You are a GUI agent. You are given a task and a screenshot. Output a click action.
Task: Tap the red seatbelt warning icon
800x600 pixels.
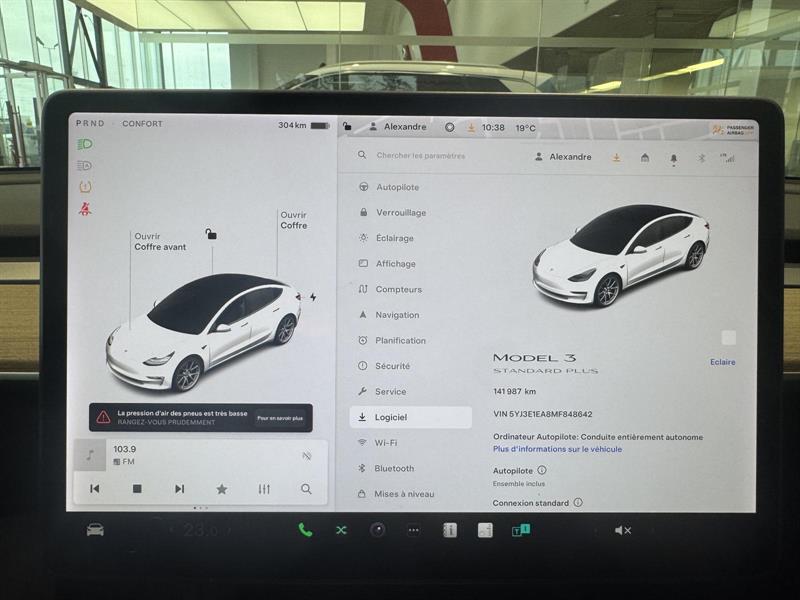point(85,208)
